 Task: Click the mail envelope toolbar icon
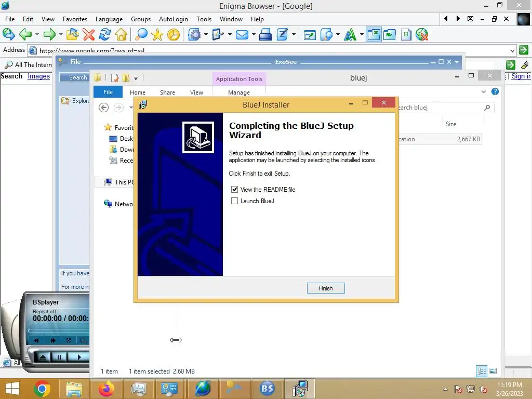pos(242,34)
